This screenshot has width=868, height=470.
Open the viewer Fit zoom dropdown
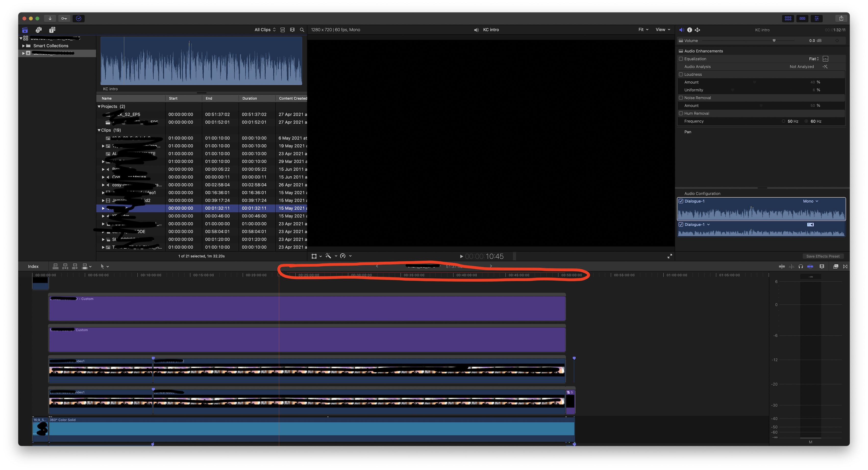[x=643, y=30]
